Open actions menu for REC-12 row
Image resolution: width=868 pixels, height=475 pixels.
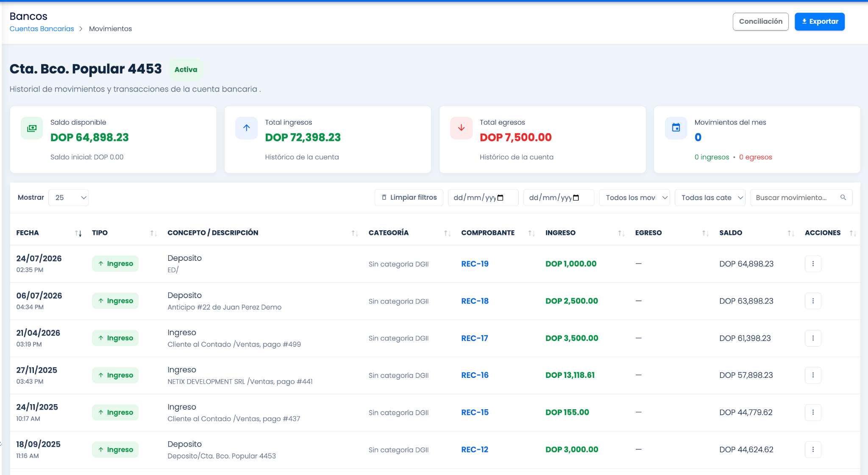coord(813,450)
